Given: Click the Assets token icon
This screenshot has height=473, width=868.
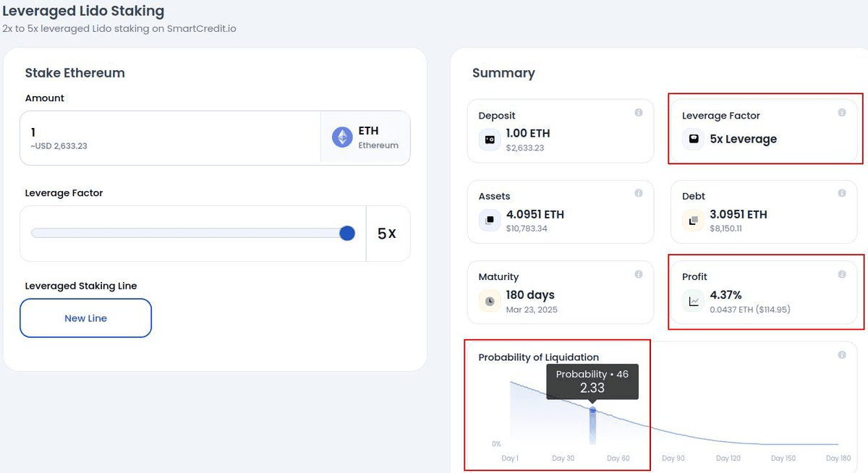Looking at the screenshot, I should (x=490, y=220).
